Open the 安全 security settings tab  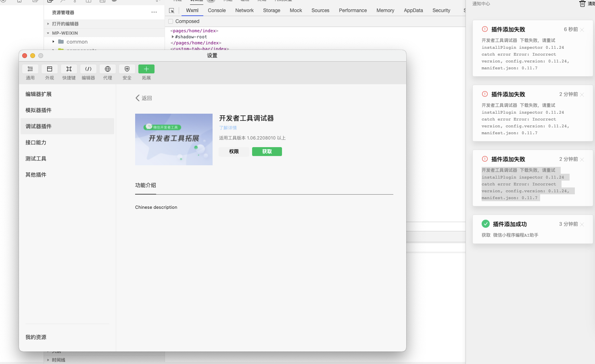(127, 73)
